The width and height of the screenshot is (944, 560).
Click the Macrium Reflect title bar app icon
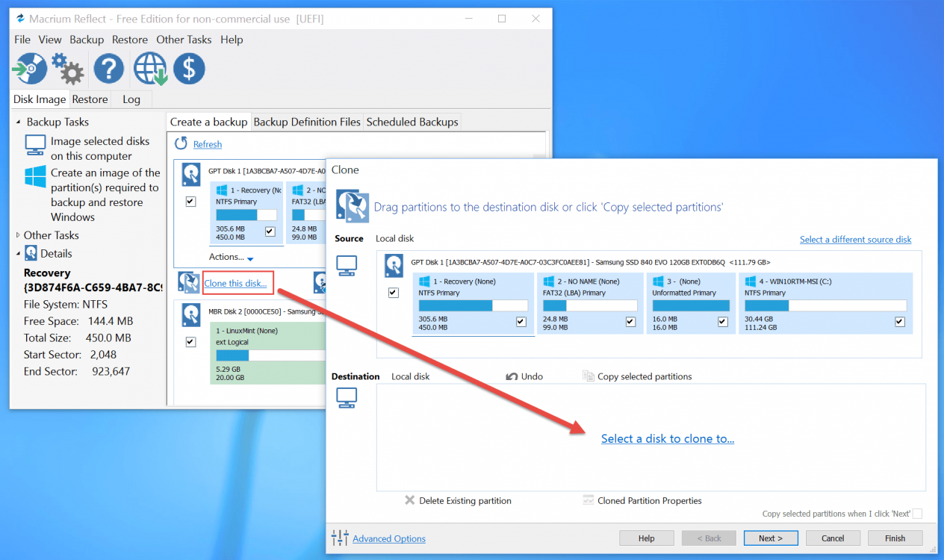[x=20, y=19]
